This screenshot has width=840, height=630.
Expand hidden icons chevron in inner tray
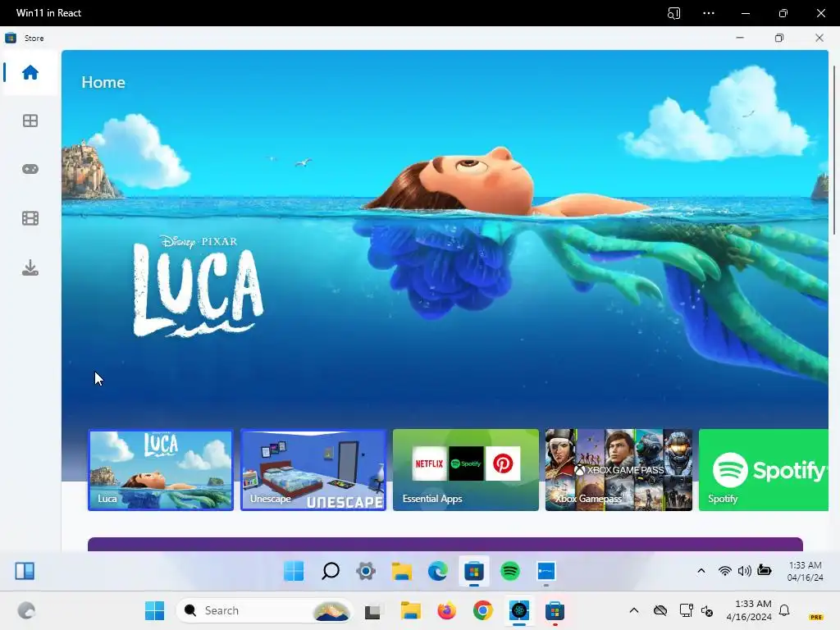point(701,571)
